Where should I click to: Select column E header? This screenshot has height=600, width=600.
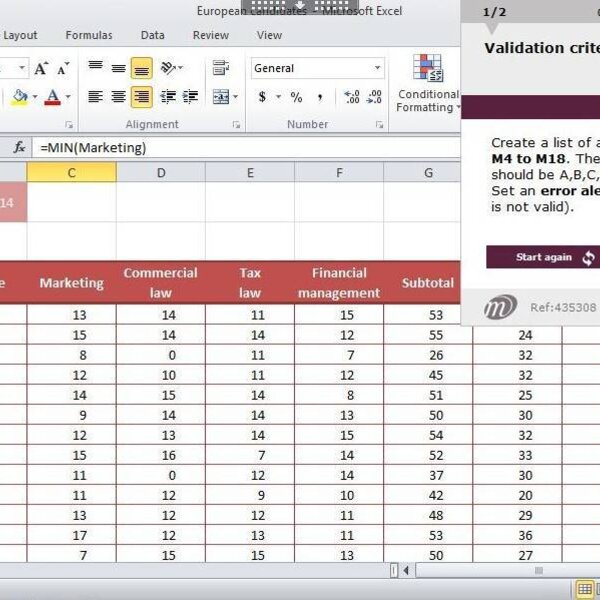[x=250, y=173]
